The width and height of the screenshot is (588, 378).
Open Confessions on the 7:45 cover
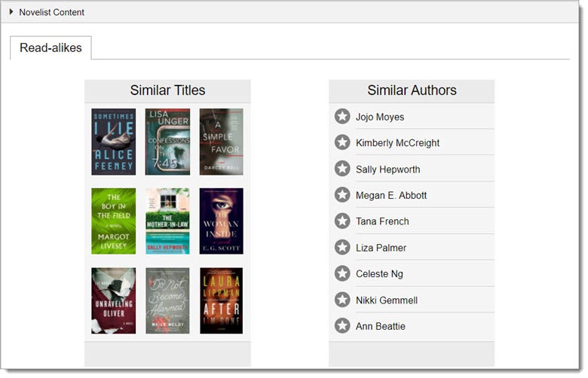click(x=167, y=142)
